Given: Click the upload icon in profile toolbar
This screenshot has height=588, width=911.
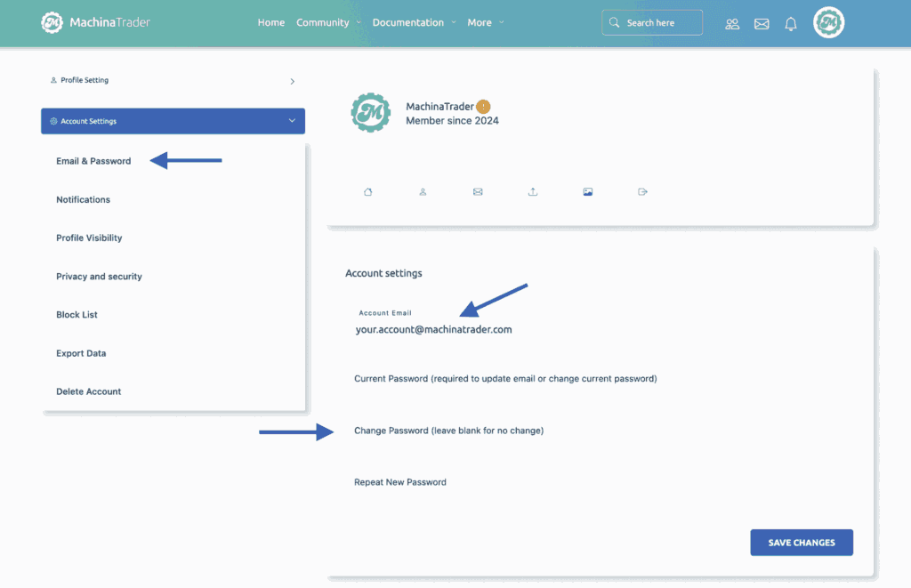Looking at the screenshot, I should [x=533, y=192].
